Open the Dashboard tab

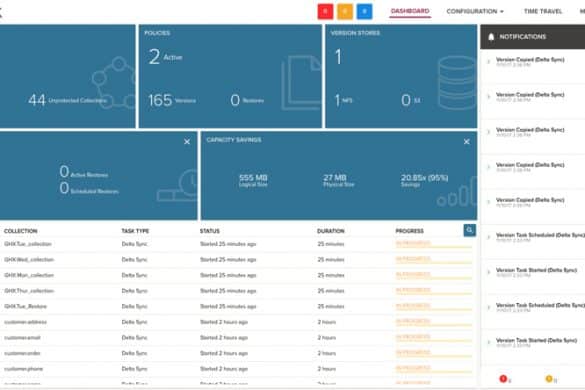tap(410, 11)
